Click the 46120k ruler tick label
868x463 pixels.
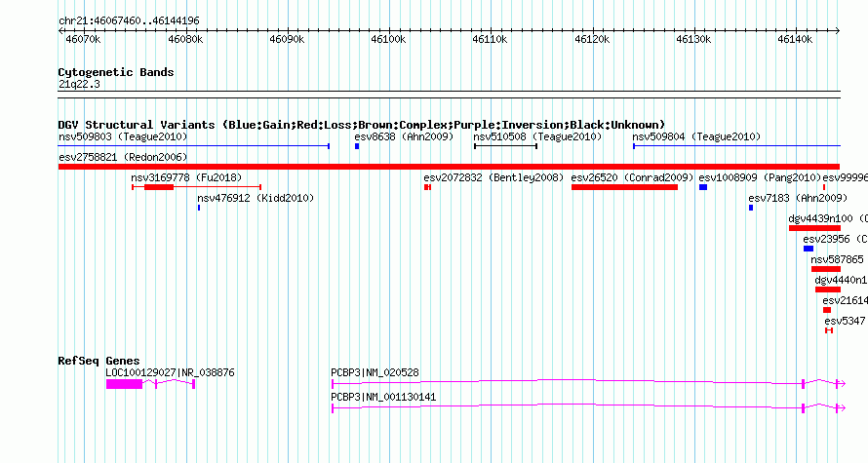(x=592, y=39)
